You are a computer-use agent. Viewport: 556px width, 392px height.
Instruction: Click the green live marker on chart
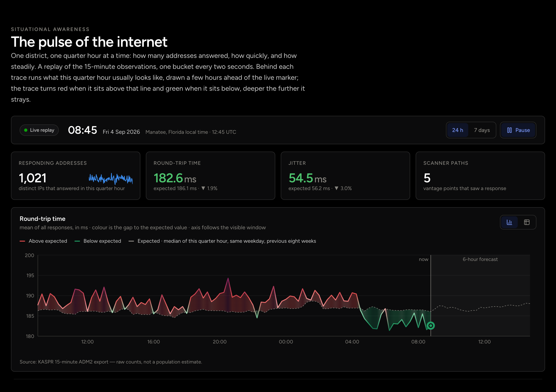[x=431, y=326]
